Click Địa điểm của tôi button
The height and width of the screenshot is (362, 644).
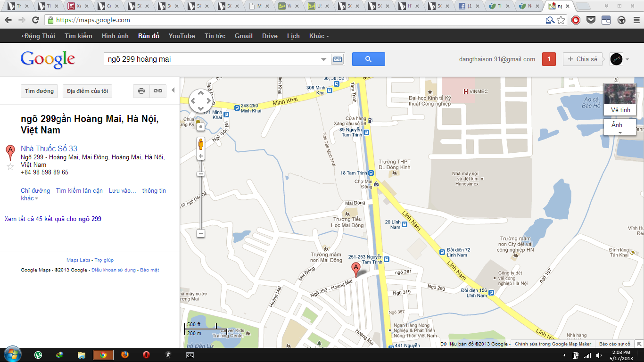[87, 91]
